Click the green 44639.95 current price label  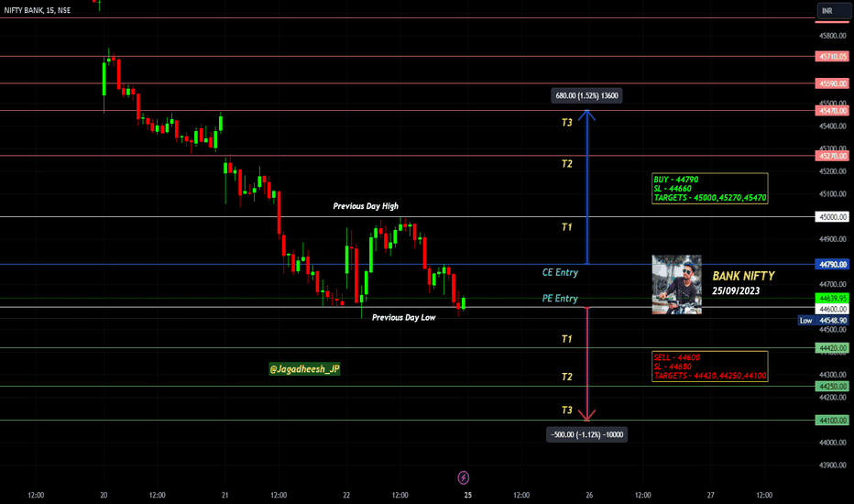point(832,299)
